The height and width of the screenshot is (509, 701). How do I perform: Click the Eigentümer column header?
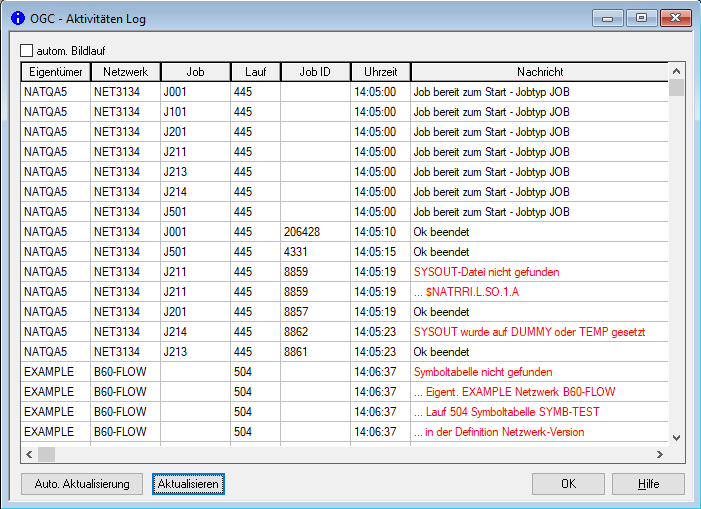(55, 72)
